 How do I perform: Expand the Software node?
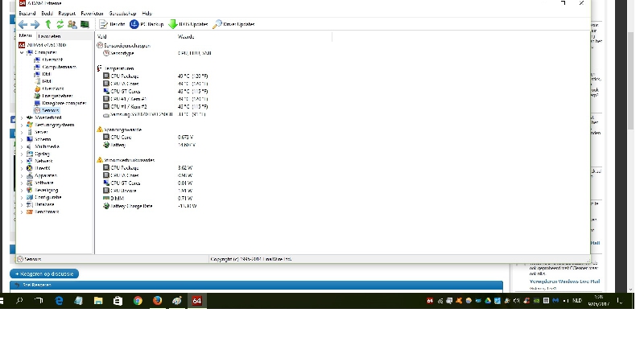[22, 183]
